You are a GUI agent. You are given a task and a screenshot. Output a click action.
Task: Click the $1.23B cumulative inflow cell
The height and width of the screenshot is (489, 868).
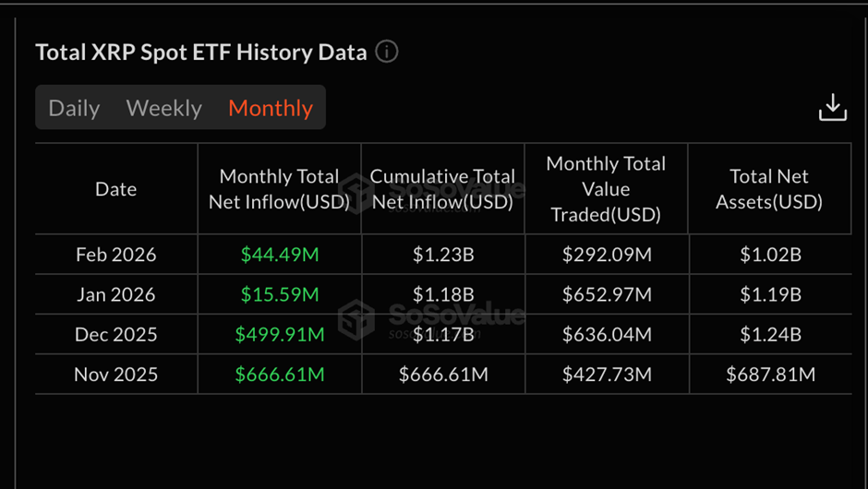(442, 255)
